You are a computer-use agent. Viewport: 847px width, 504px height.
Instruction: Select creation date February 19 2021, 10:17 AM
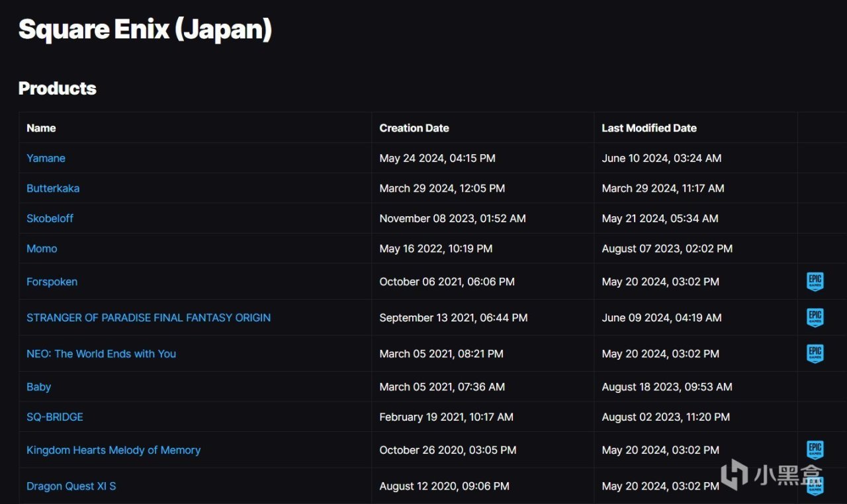tap(446, 417)
